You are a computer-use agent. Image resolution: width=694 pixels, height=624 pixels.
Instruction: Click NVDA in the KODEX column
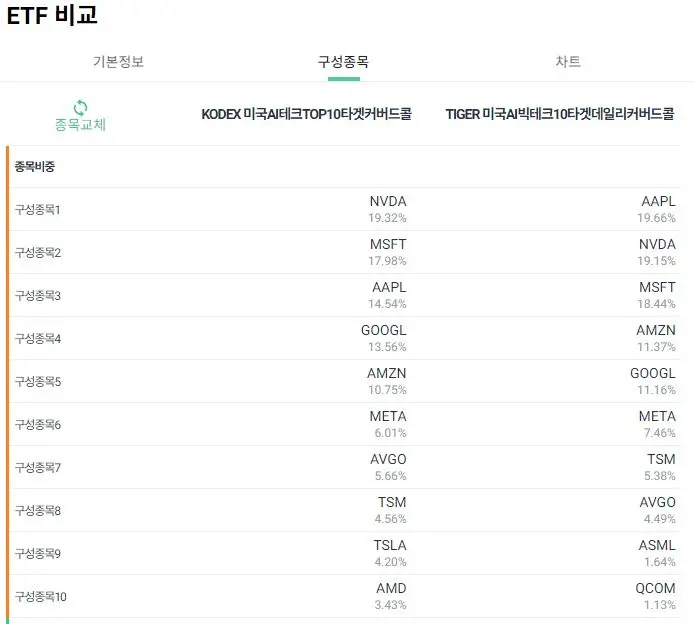[388, 201]
